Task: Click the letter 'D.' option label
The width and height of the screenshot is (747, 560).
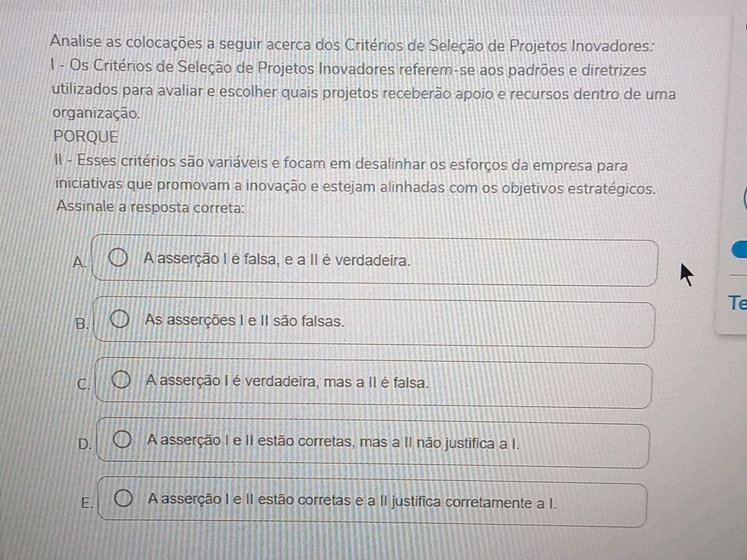Action: (x=85, y=444)
